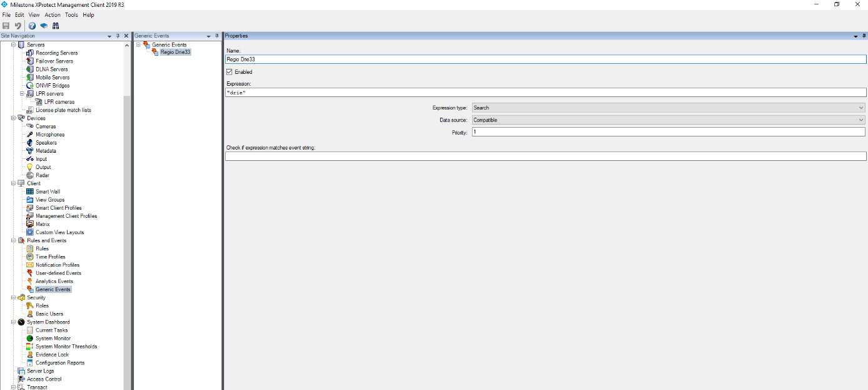Viewport: 868px width, 390px height.
Task: Open the Data source dropdown
Action: click(x=861, y=120)
